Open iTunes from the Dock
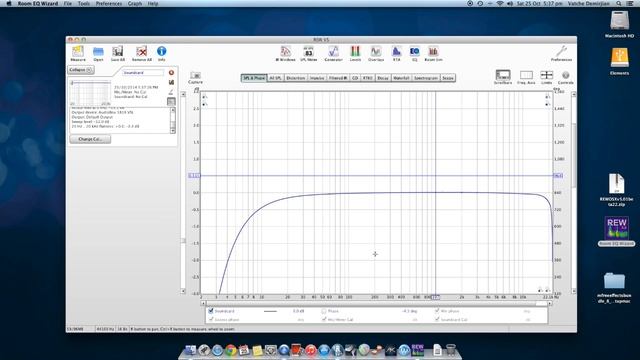This screenshot has height=360, width=640. (311, 350)
